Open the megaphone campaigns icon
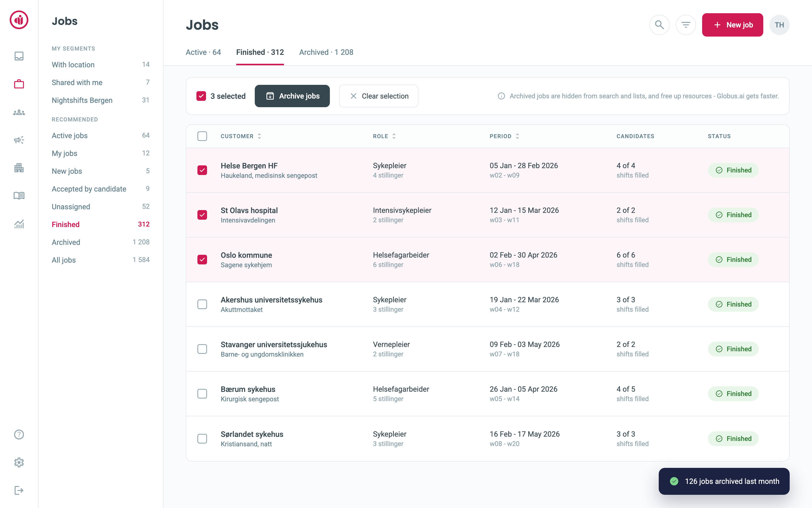 pos(19,140)
